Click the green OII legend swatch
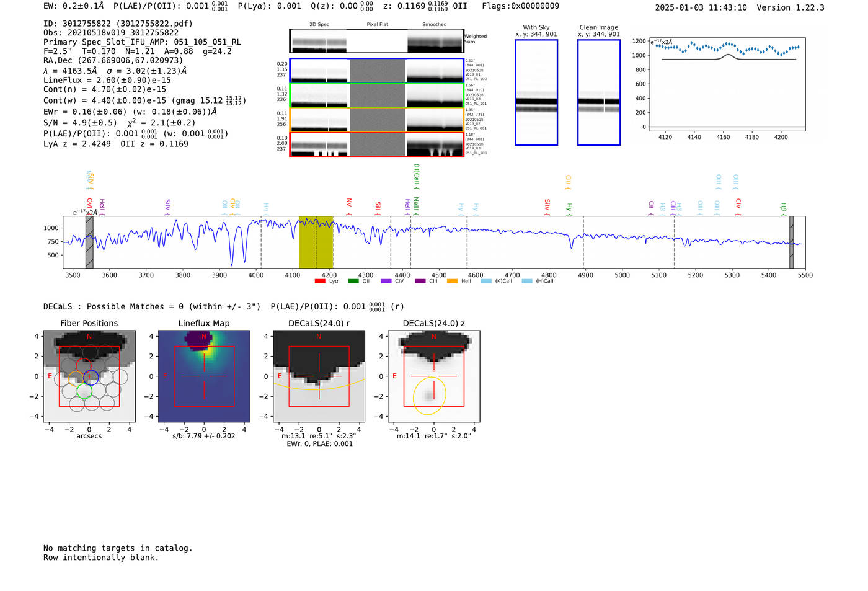The width and height of the screenshot is (868, 591). [353, 282]
